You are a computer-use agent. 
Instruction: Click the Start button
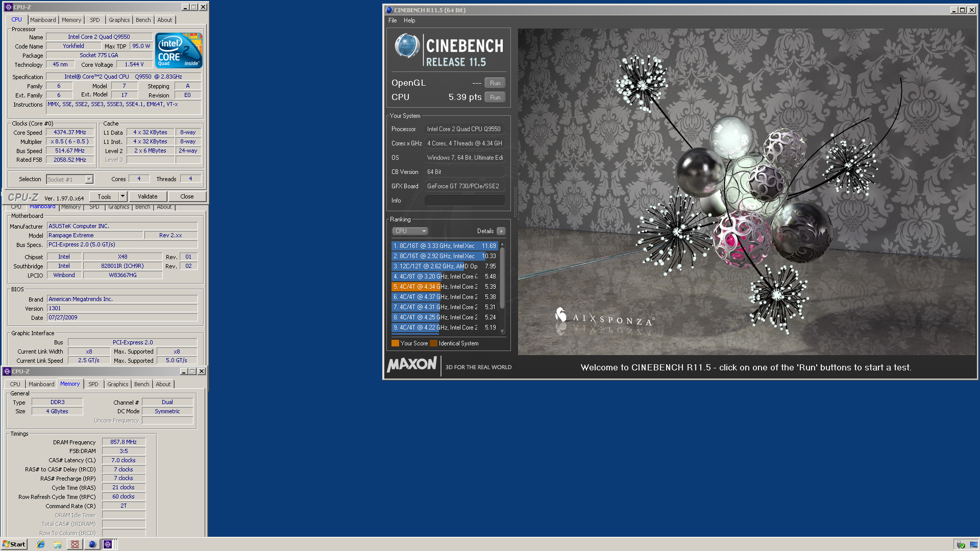(x=14, y=544)
